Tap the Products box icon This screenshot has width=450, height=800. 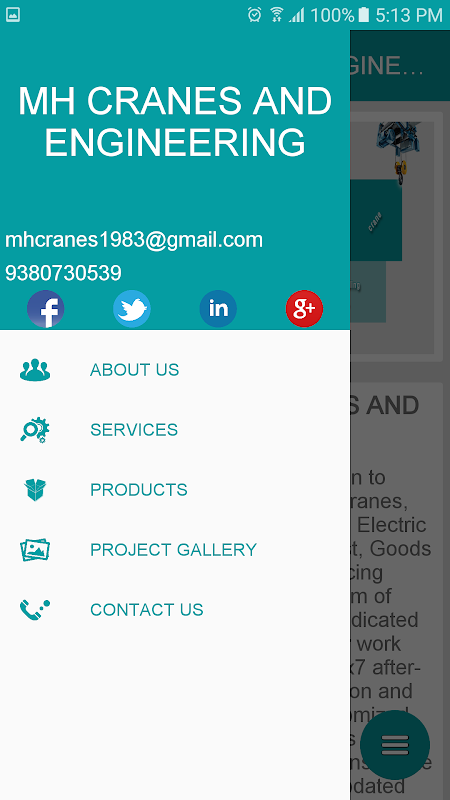[x=35, y=490]
